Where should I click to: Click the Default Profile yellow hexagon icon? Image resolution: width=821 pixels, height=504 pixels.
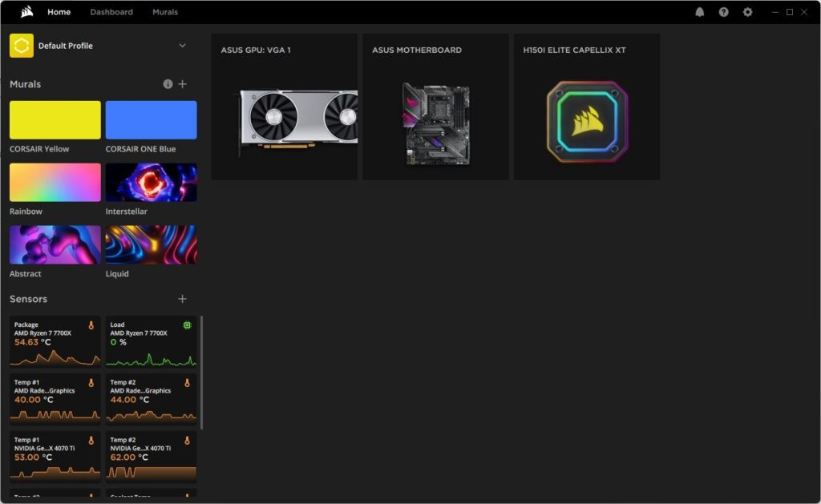22,46
